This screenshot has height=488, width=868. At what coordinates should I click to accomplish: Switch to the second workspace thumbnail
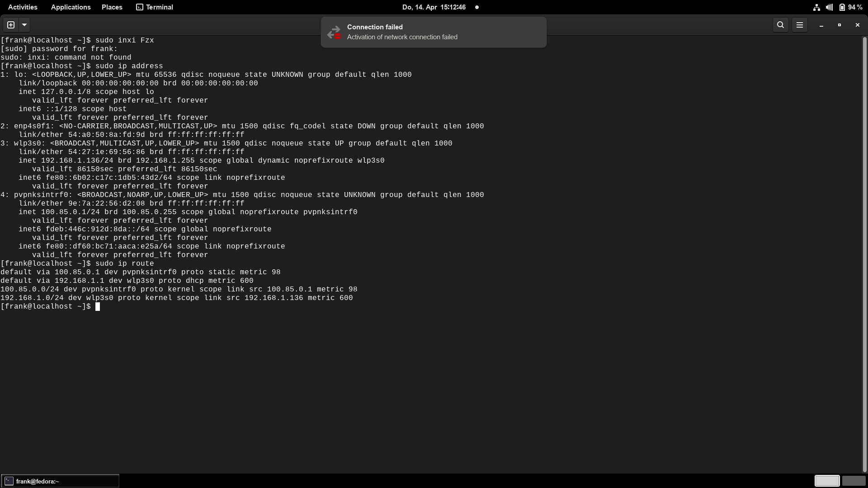(854, 481)
